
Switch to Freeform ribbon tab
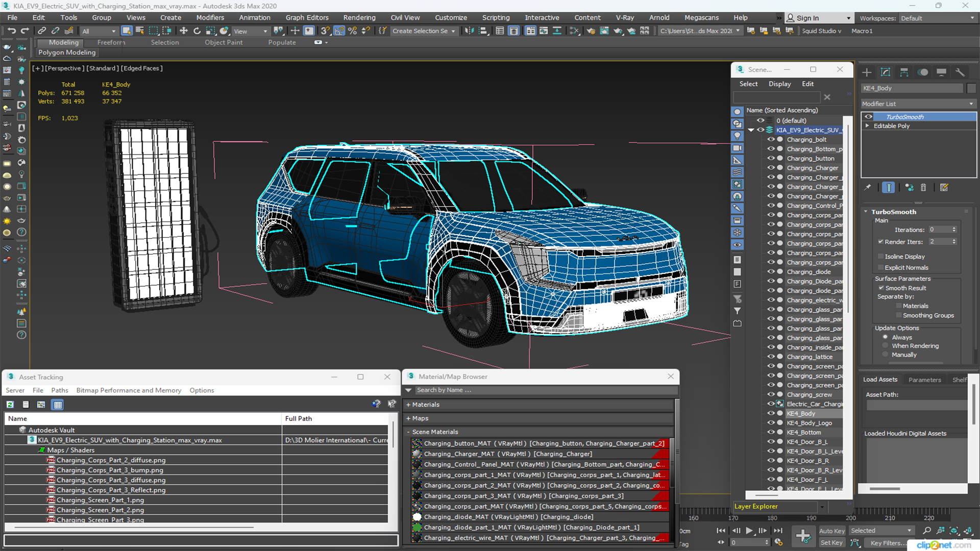point(111,42)
